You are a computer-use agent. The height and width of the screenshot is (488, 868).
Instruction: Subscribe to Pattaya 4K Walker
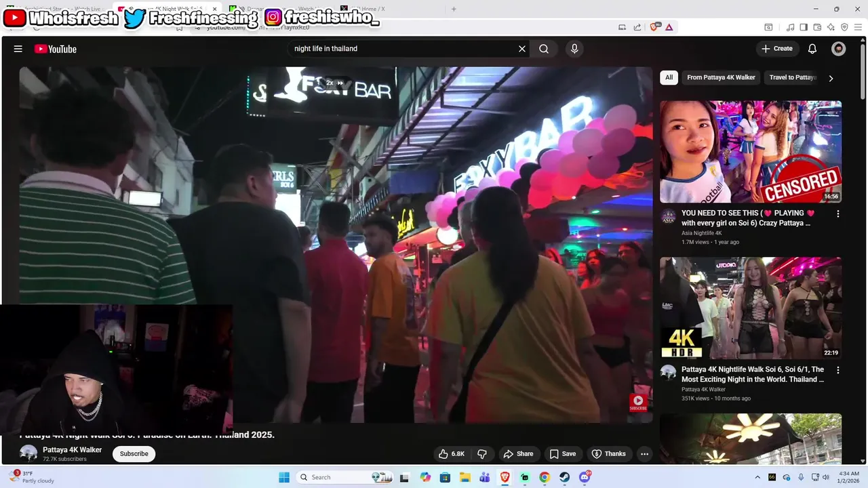click(134, 454)
